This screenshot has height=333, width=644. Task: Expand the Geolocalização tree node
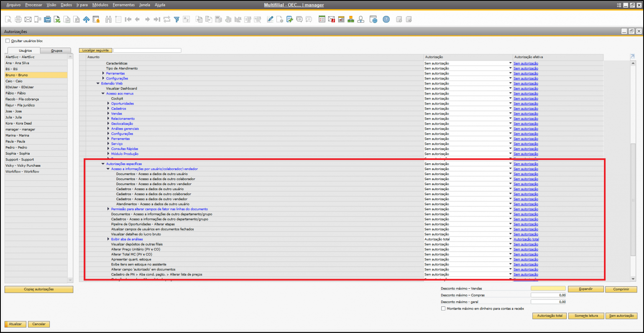pyautogui.click(x=108, y=124)
